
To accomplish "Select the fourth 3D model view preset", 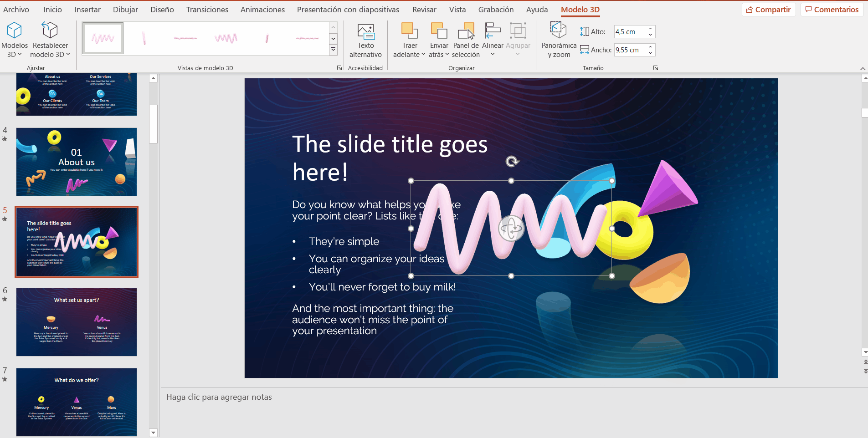I will pos(226,38).
